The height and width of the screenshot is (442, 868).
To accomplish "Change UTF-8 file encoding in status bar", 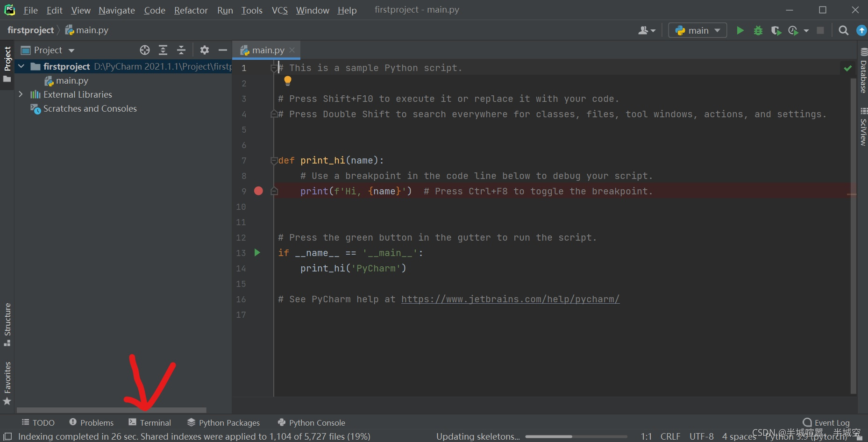I will point(701,436).
